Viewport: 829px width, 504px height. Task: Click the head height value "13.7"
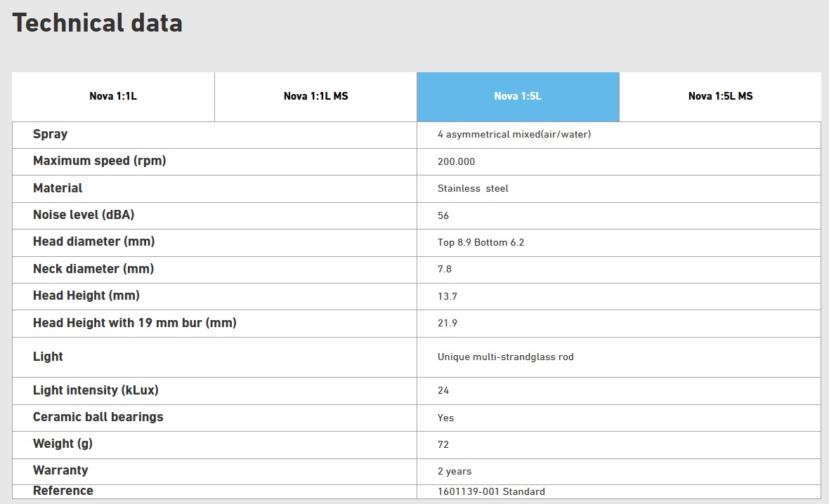448,296
